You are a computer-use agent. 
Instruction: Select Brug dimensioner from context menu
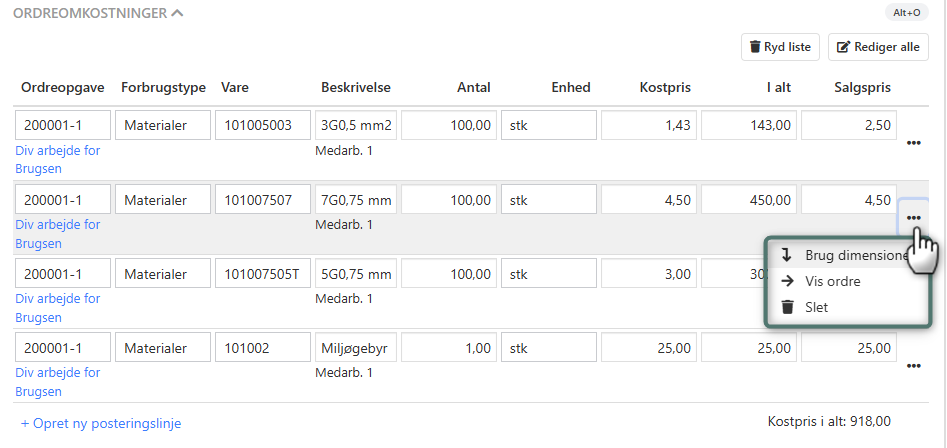pos(856,255)
